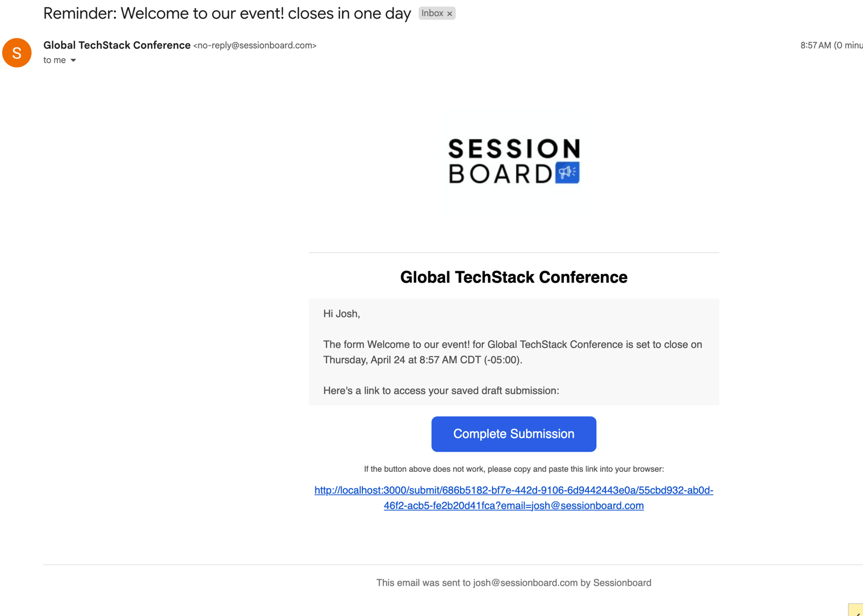Viewport: 863px width, 616px height.
Task: Click the email subject line
Action: pyautogui.click(x=227, y=14)
